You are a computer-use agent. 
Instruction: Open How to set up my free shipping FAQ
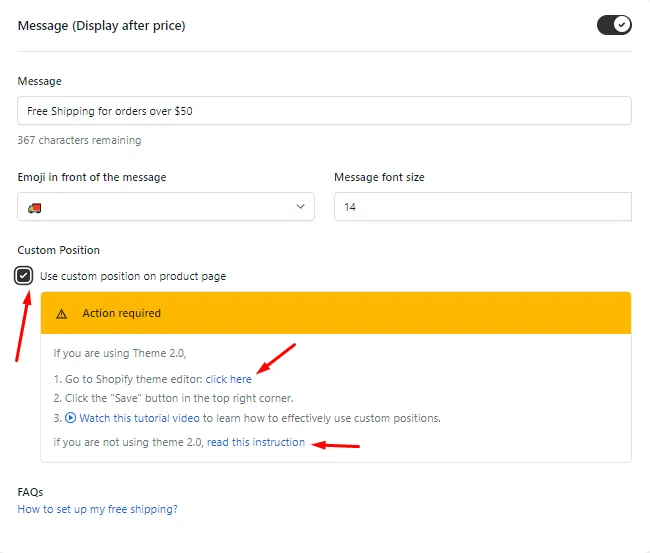point(97,509)
